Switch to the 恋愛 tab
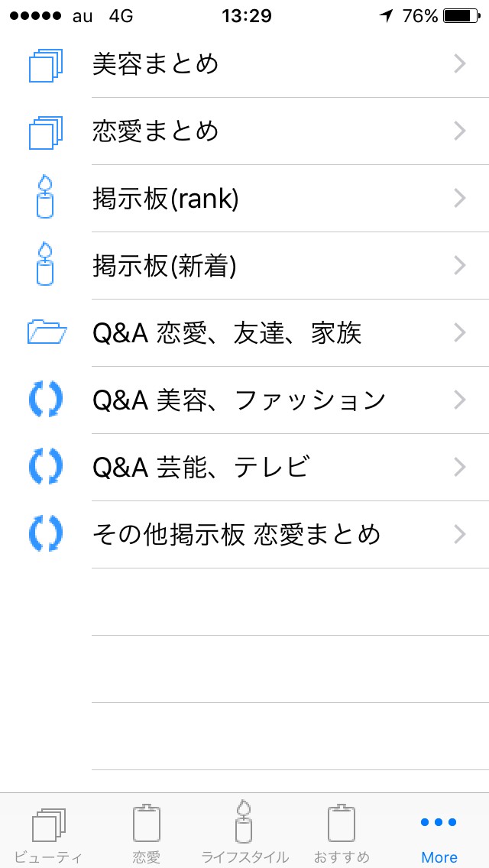The height and width of the screenshot is (868, 489). (x=146, y=833)
